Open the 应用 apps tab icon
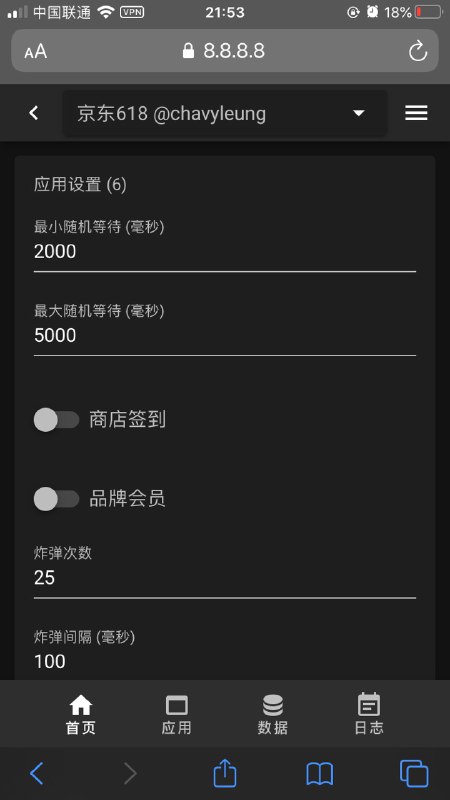The width and height of the screenshot is (450, 800). pyautogui.click(x=177, y=713)
